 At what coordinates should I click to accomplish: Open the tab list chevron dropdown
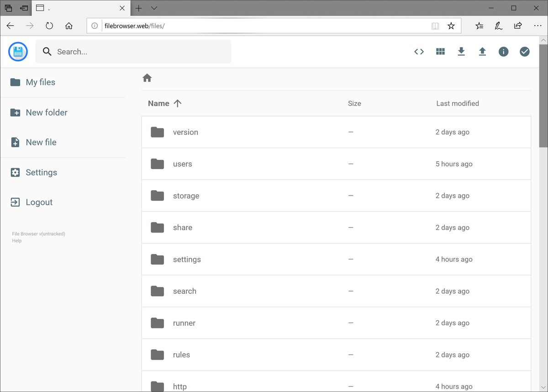pos(154,8)
